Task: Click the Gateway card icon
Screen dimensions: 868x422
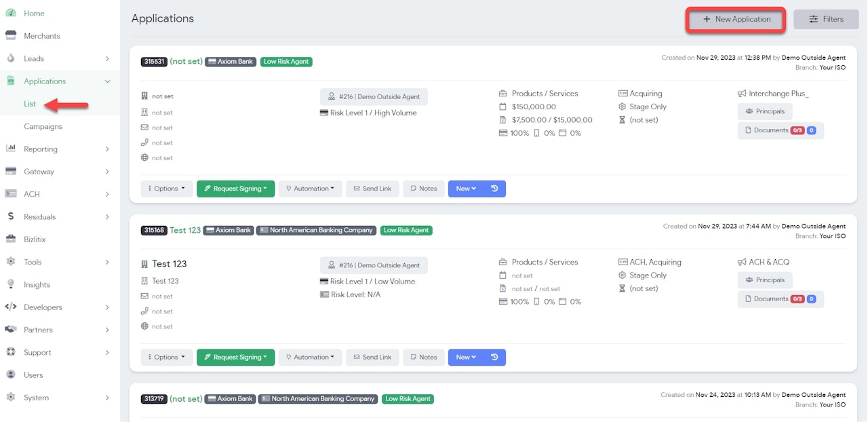Action: (11, 172)
